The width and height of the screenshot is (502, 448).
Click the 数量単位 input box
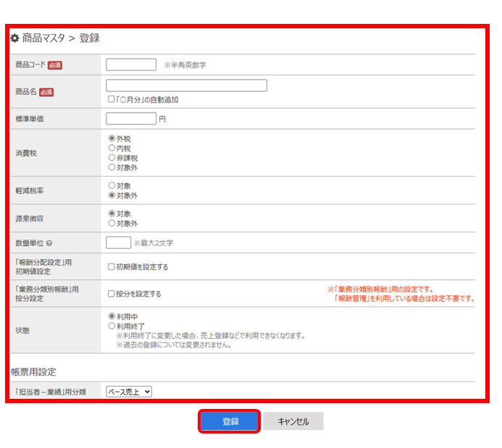pyautogui.click(x=118, y=242)
